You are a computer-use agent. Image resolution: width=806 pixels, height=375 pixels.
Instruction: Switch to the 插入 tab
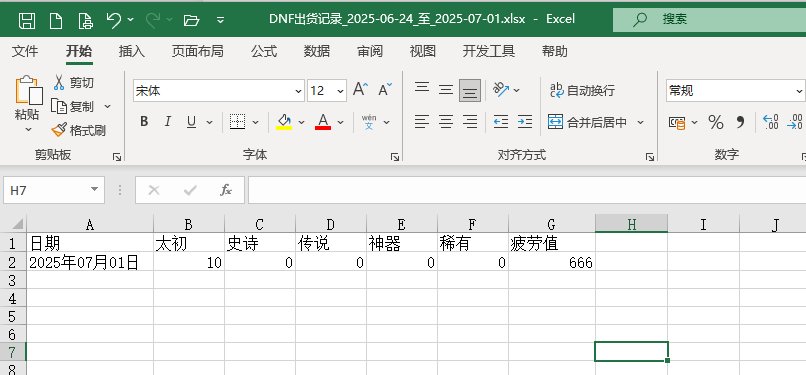pos(132,51)
